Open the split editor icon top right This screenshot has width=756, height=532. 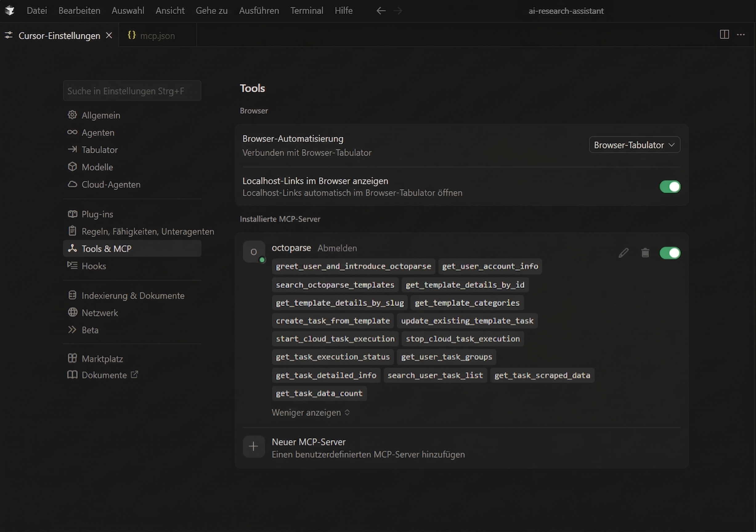point(724,34)
